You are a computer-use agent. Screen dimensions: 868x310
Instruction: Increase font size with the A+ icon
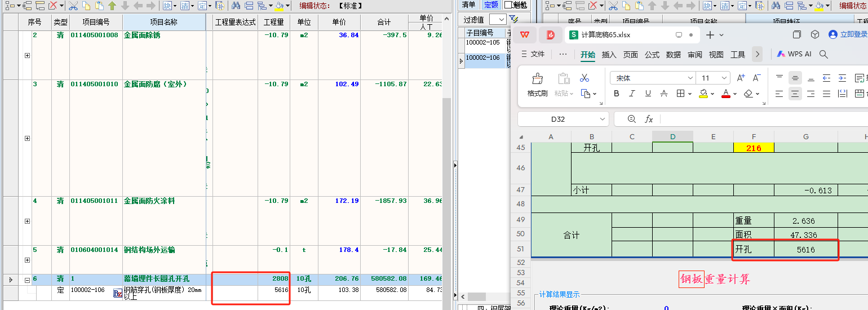[x=741, y=78]
